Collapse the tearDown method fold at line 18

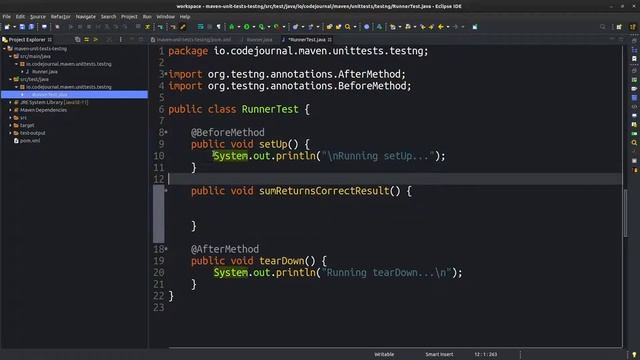tap(166, 249)
